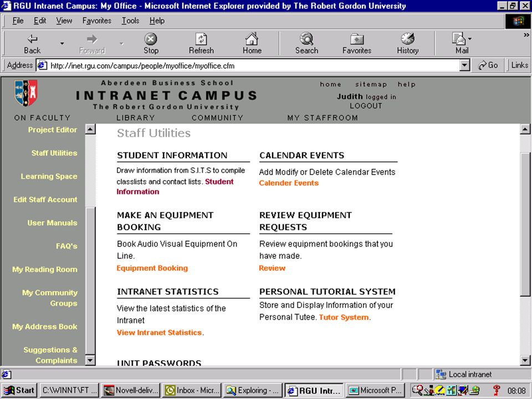Open the LIBRARY section
The width and height of the screenshot is (532, 399).
point(135,117)
